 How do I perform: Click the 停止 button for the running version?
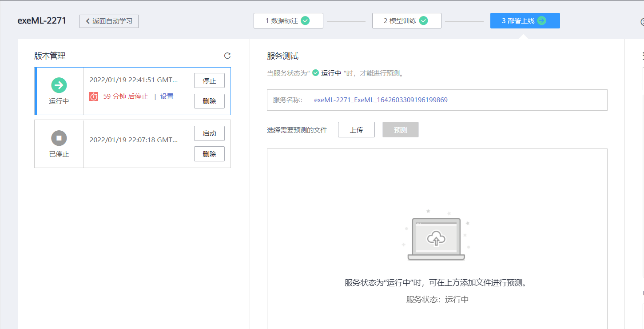click(x=209, y=80)
